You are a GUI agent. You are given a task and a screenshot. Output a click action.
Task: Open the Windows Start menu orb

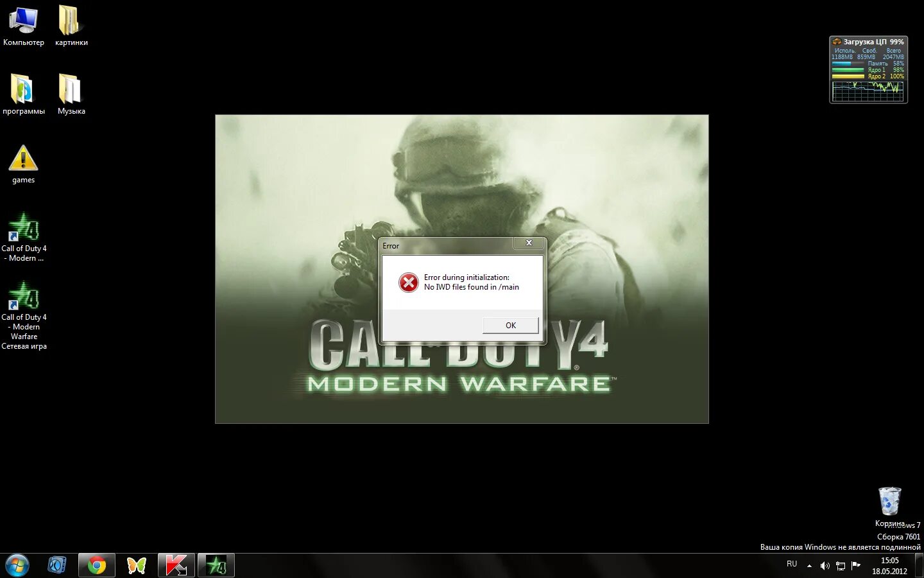coord(17,566)
